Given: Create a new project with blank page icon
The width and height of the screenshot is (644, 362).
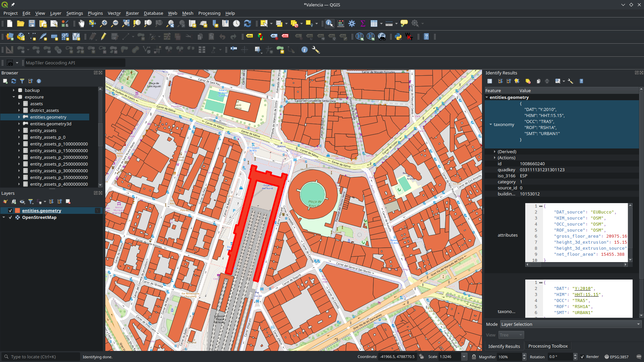Looking at the screenshot, I should tap(9, 23).
